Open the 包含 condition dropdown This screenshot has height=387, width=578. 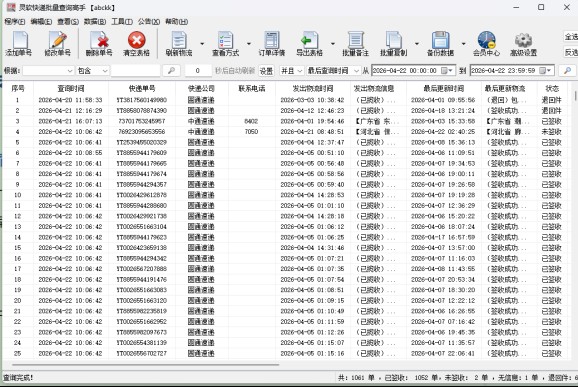105,70
